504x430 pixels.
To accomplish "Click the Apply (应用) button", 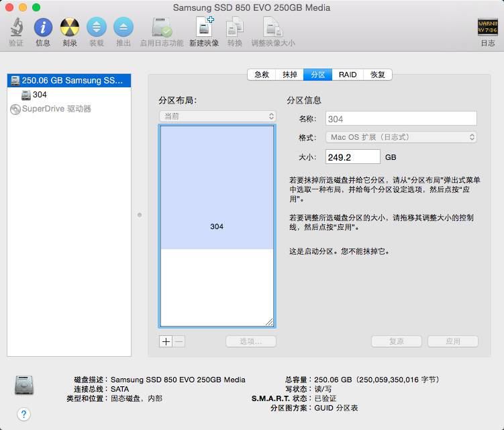I will point(453,341).
